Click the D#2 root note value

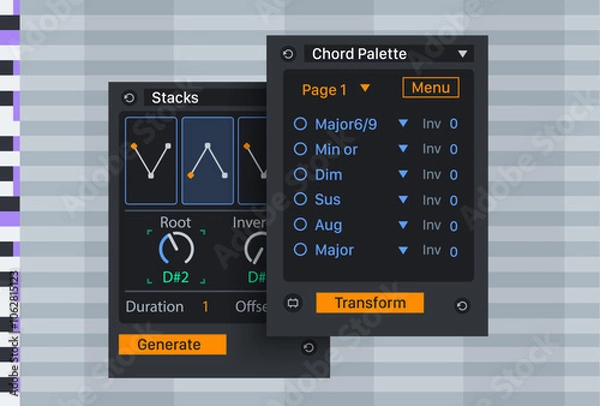coord(176,277)
